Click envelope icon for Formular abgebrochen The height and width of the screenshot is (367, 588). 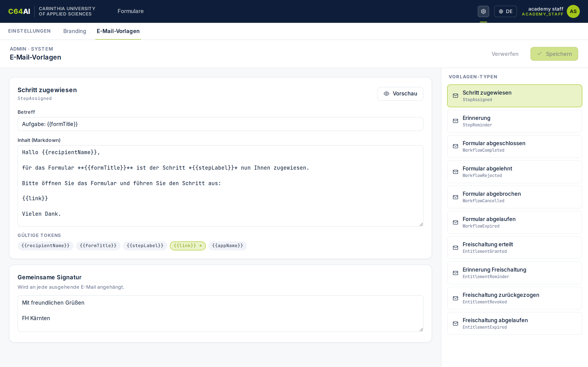(455, 197)
